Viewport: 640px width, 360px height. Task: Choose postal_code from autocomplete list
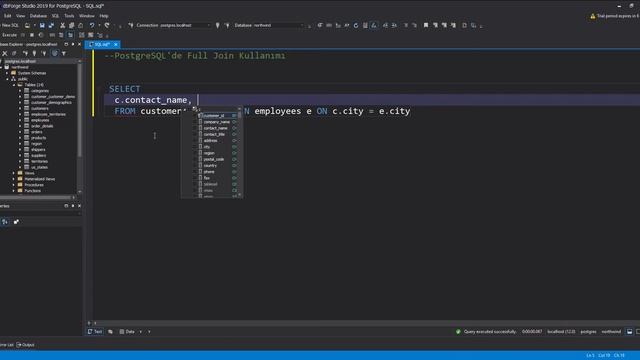click(x=217, y=160)
